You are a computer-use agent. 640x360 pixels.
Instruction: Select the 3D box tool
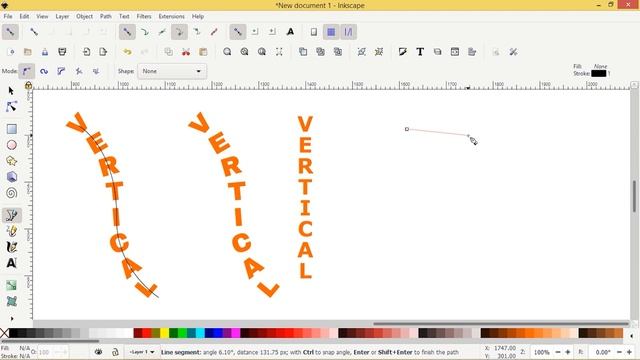click(x=11, y=177)
